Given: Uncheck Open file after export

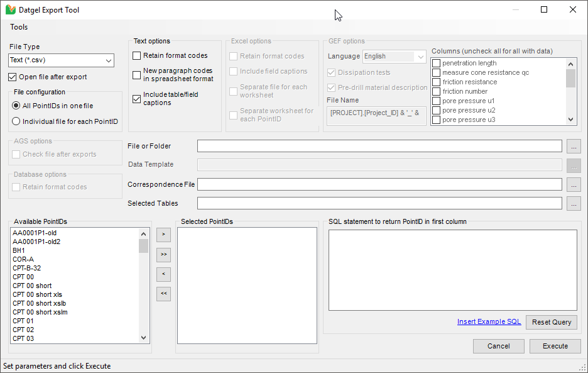Looking at the screenshot, I should [x=13, y=77].
